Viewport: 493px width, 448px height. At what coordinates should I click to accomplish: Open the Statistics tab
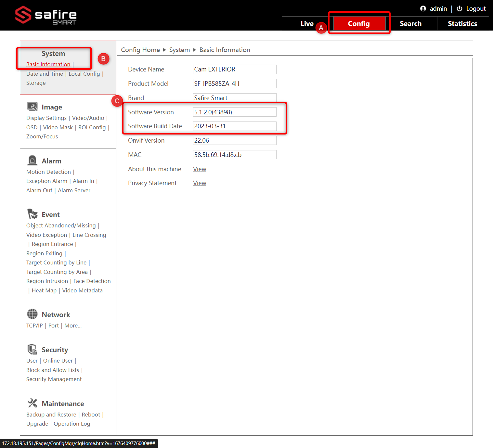tap(462, 24)
